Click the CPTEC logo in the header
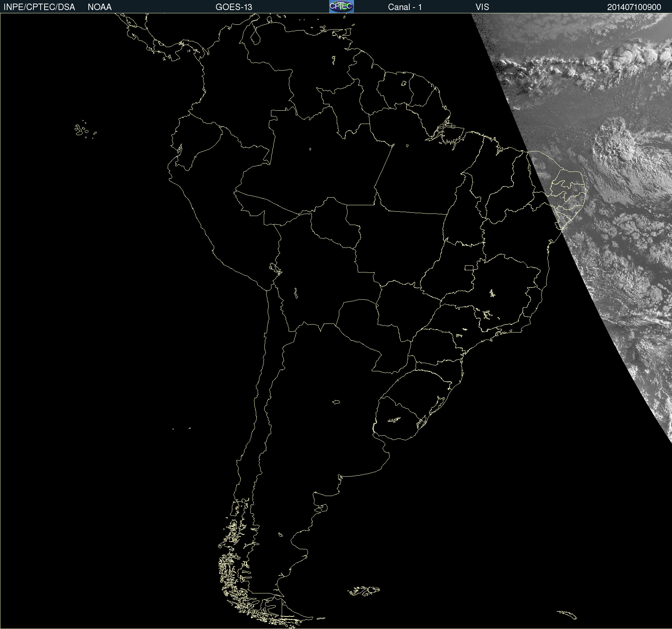The image size is (672, 629). click(x=341, y=6)
